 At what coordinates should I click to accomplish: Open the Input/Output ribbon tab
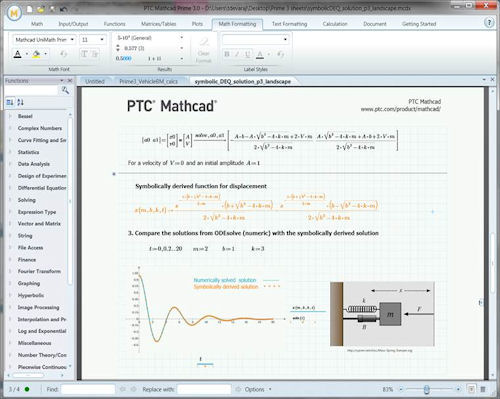point(73,24)
